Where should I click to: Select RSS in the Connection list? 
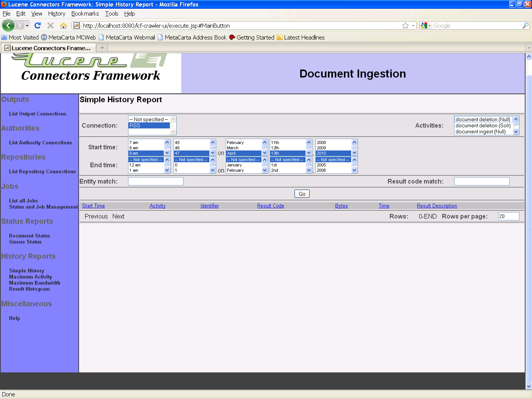coord(149,125)
